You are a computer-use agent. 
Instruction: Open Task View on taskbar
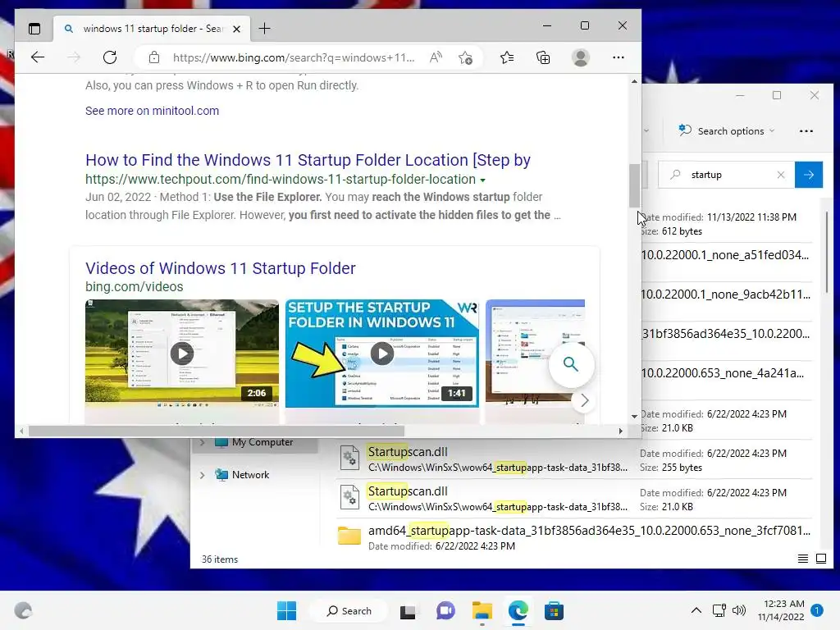(x=408, y=610)
